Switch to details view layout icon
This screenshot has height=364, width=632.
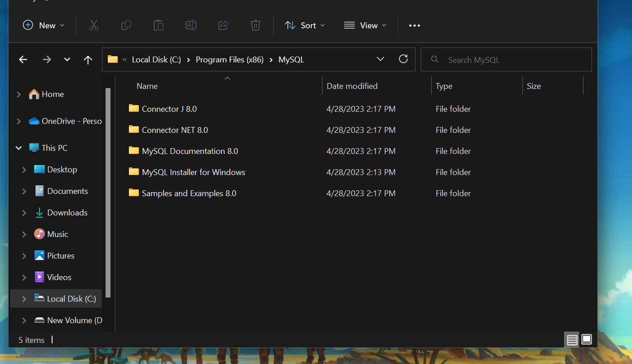tap(572, 340)
